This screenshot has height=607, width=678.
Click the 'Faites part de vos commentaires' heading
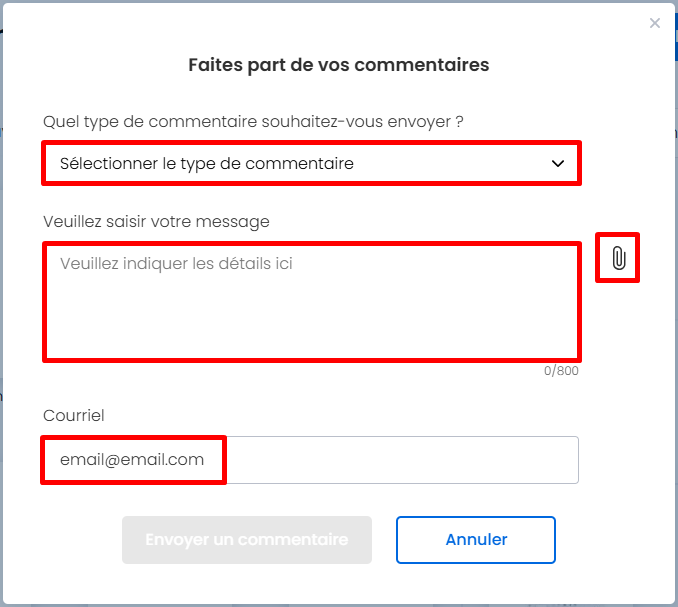click(x=339, y=65)
